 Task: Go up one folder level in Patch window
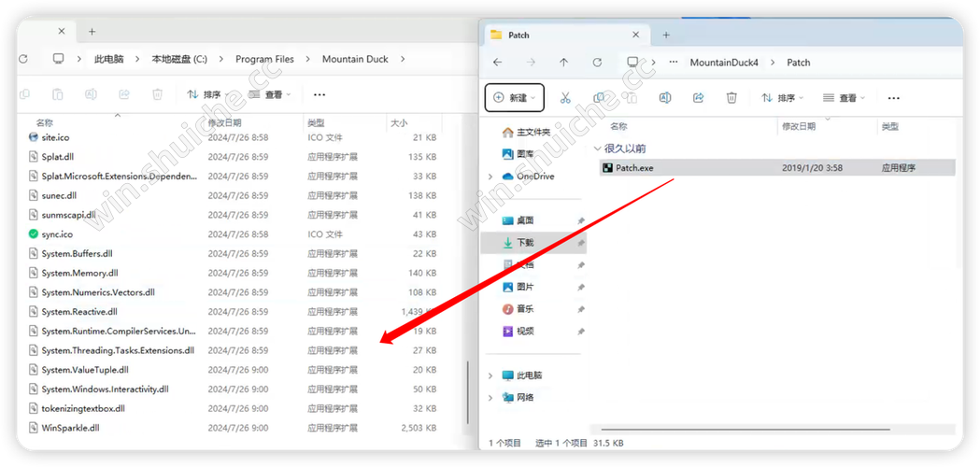(x=563, y=63)
